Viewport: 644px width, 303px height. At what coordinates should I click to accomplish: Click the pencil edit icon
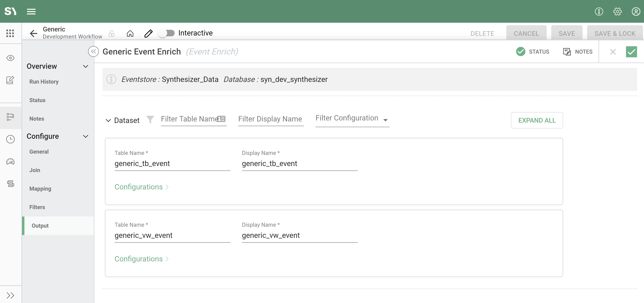pyautogui.click(x=148, y=33)
